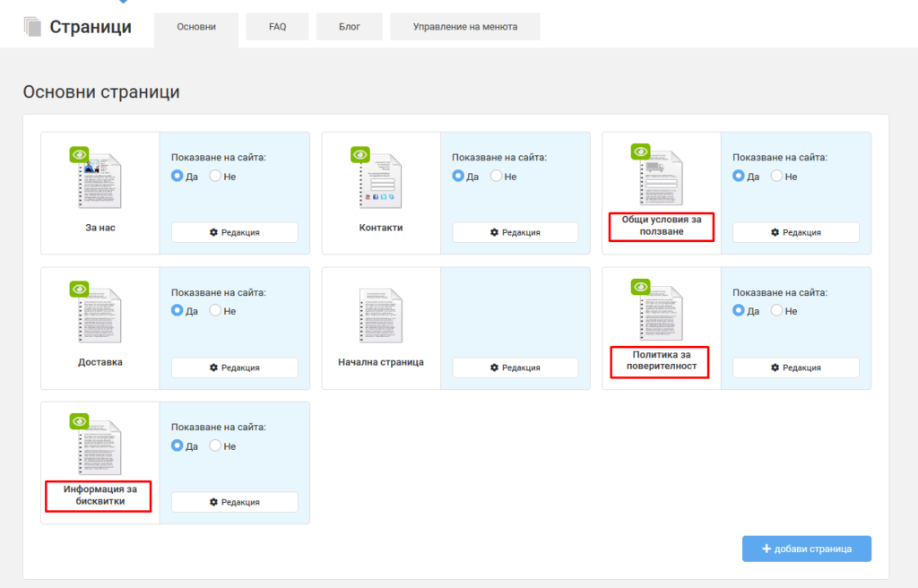Toggle the green eye badge on За нас
Image resolution: width=918 pixels, height=588 pixels.
(x=79, y=154)
